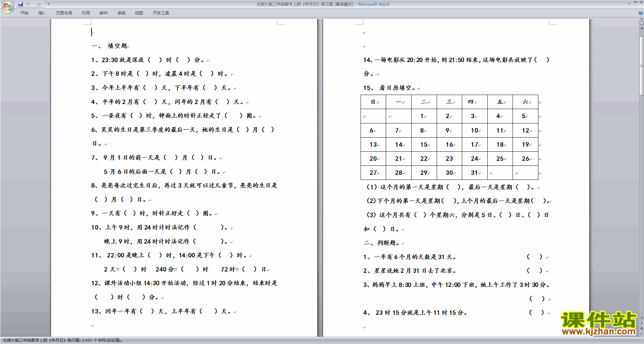The image size is (644, 344).
Task: Open the Office Button menu
Action: click(x=7, y=7)
